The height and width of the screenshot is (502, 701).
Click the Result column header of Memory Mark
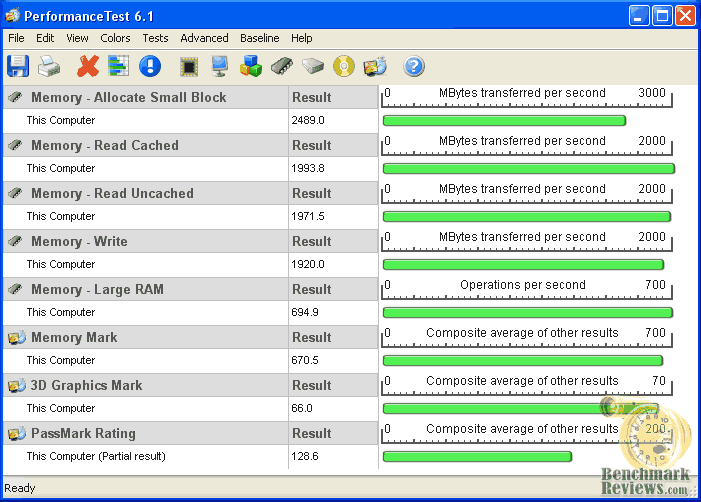pos(312,337)
